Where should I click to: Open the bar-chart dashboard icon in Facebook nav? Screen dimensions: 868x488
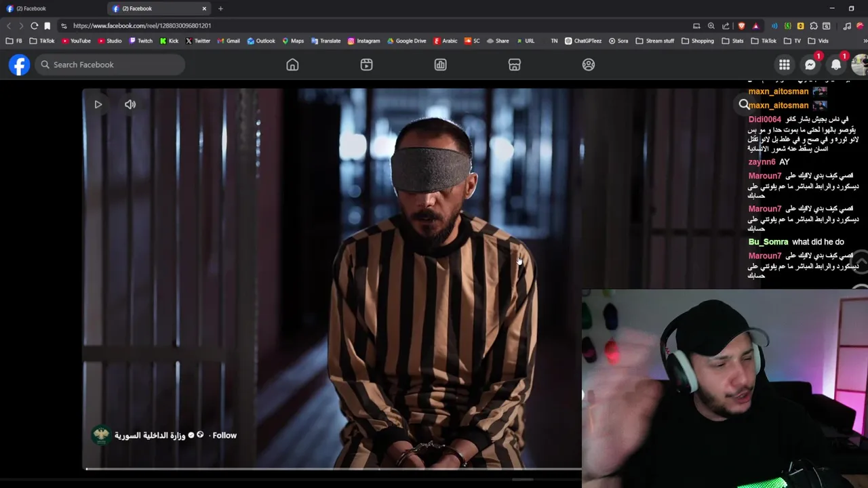coord(440,64)
